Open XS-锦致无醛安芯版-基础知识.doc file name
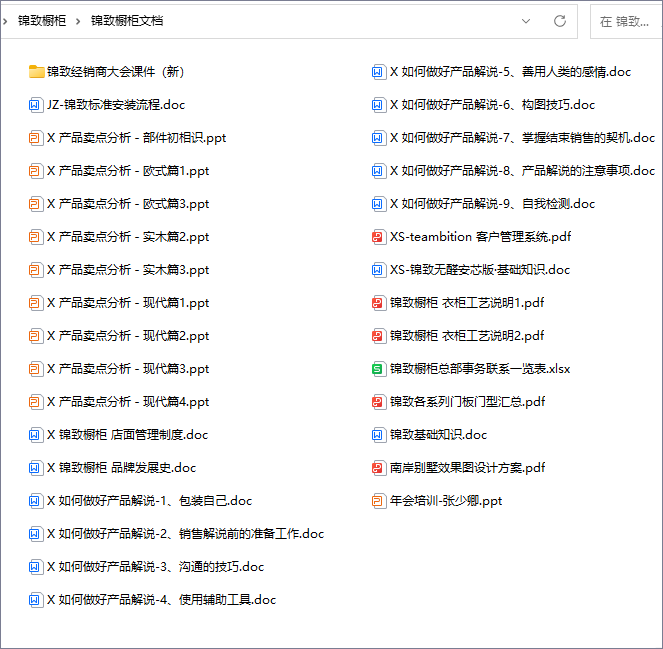Screen dimensions: 663x649 coord(479,270)
